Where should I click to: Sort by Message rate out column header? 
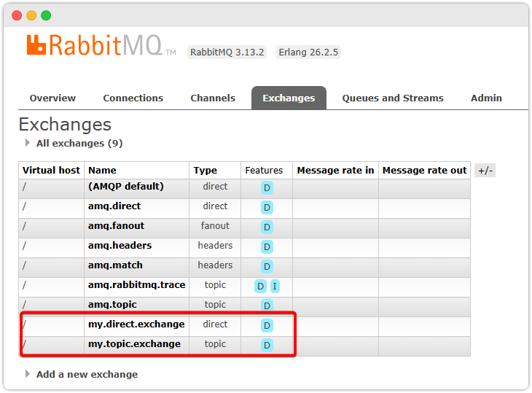point(424,171)
